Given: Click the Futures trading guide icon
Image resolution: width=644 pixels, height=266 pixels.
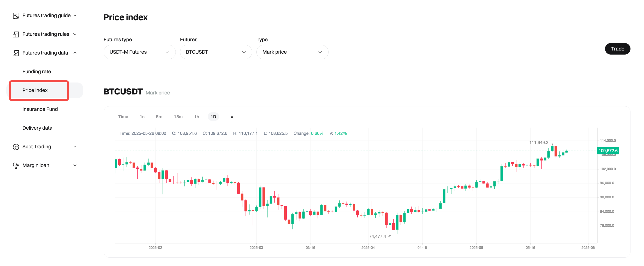Looking at the screenshot, I should tap(16, 16).
